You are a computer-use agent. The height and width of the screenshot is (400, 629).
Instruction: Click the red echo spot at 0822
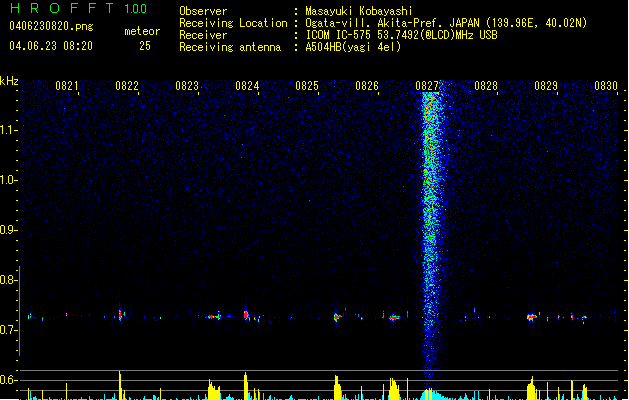coord(120,315)
